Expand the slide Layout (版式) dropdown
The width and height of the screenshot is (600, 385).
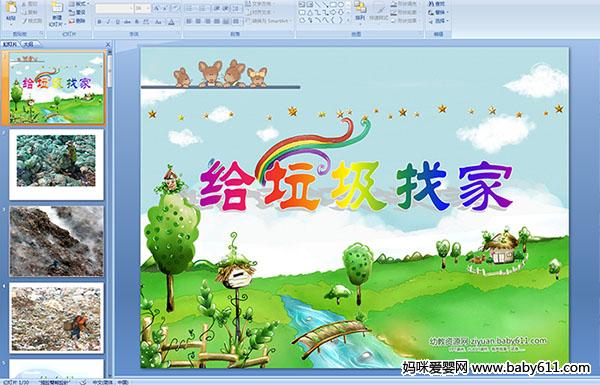coord(79,3)
